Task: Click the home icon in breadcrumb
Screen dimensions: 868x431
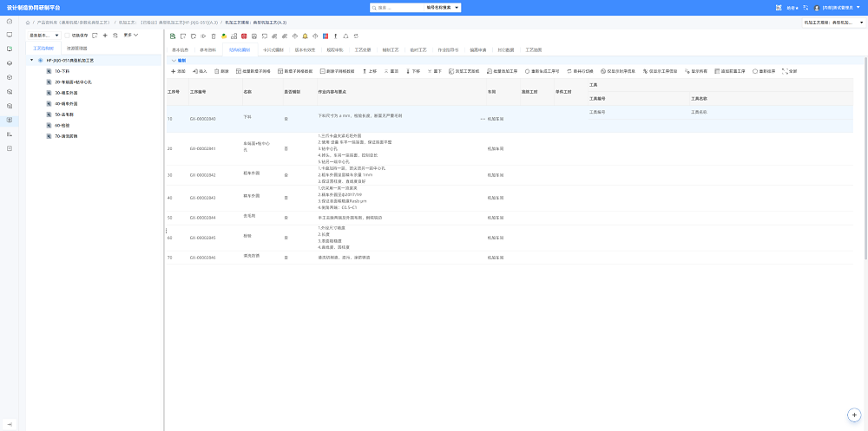Action: [28, 23]
